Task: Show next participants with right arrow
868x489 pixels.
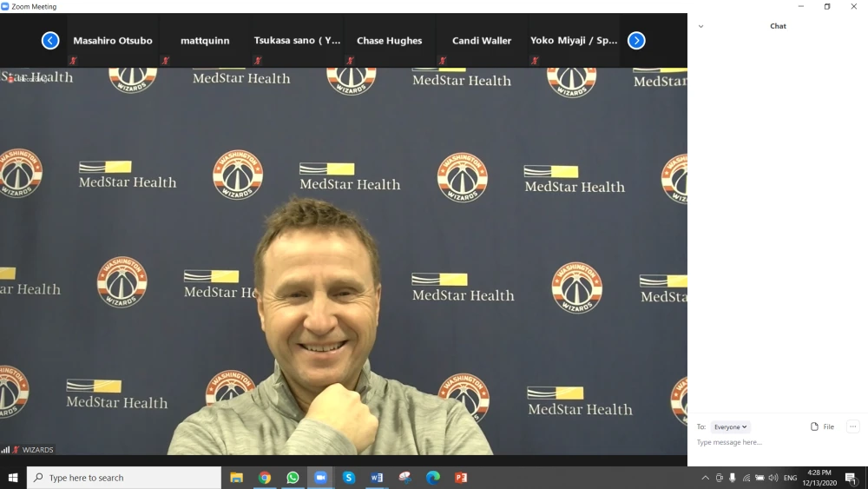Action: [636, 41]
